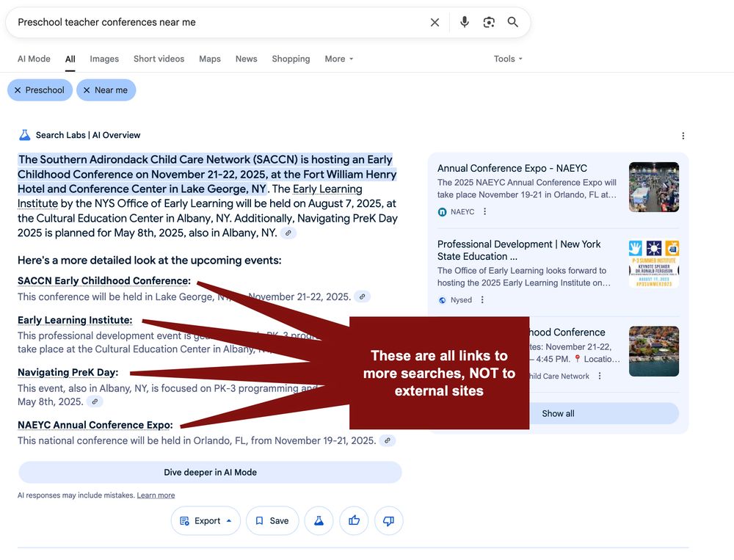Expand the More search categories dropdown
The width and height of the screenshot is (734, 560).
(x=339, y=59)
